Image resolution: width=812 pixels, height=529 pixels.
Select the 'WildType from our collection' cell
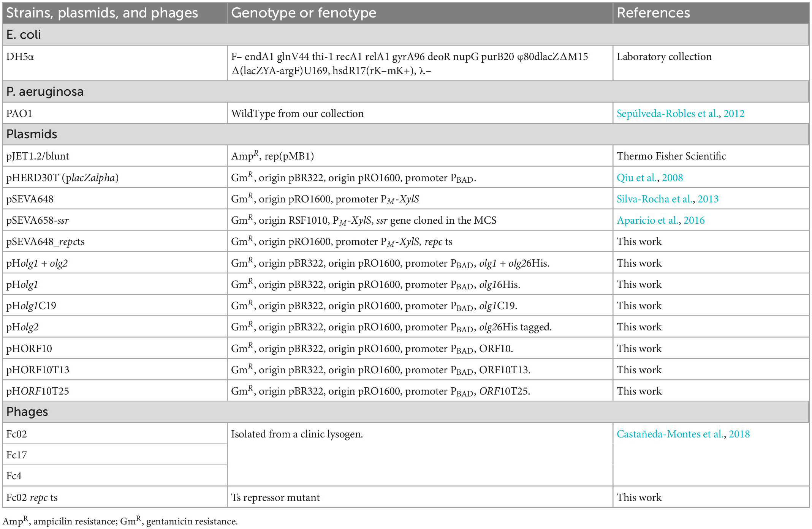click(x=420, y=113)
